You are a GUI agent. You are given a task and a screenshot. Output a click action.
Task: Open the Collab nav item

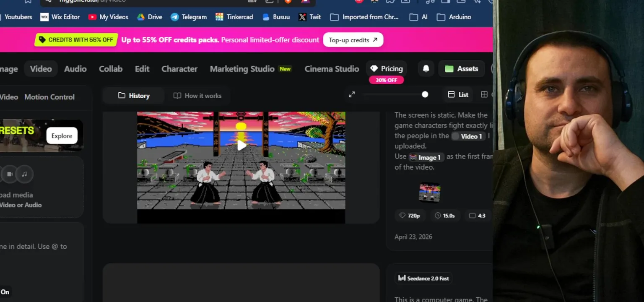pyautogui.click(x=111, y=69)
